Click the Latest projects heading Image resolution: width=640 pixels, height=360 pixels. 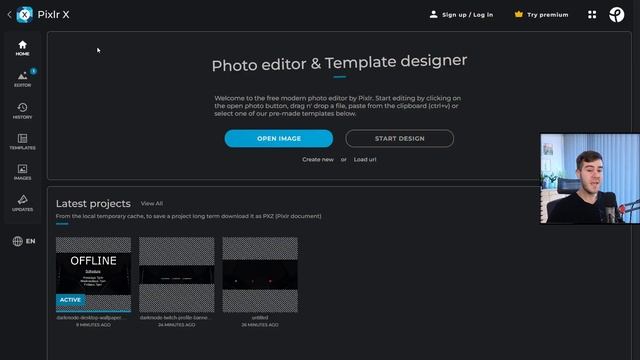pyautogui.click(x=93, y=203)
